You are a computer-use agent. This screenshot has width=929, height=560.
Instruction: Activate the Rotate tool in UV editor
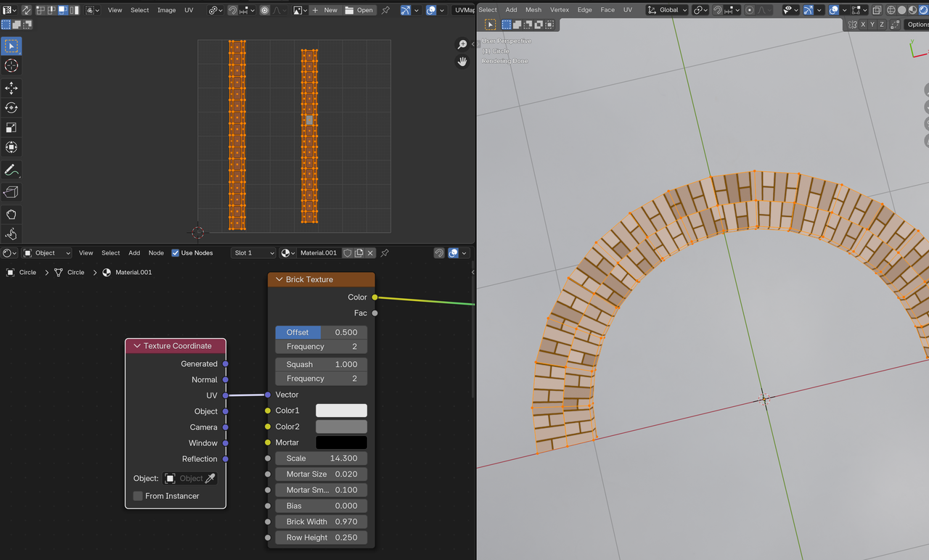[x=12, y=107]
